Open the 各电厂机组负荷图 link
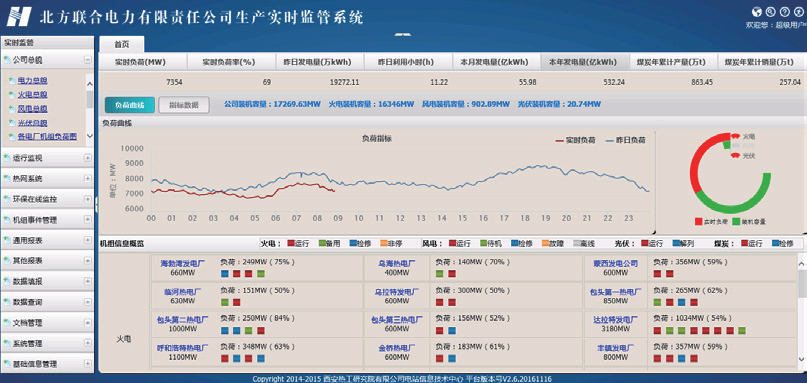 click(47, 136)
